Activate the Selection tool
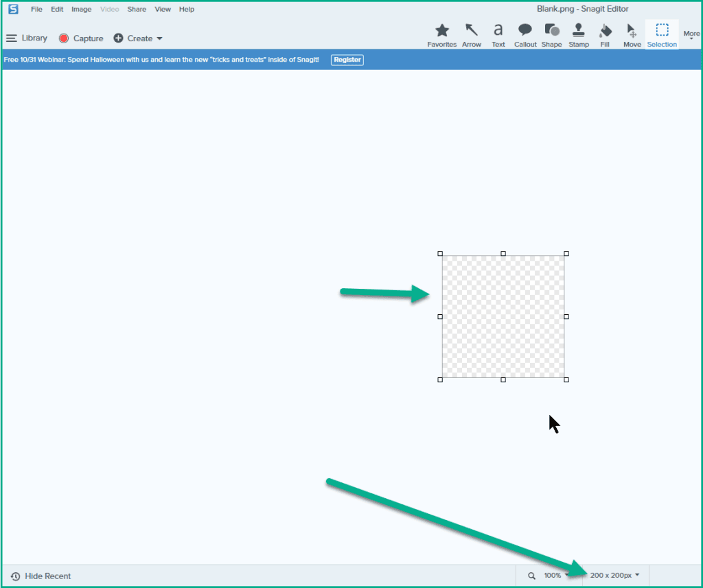Viewport: 703px width, 588px height. tap(662, 34)
